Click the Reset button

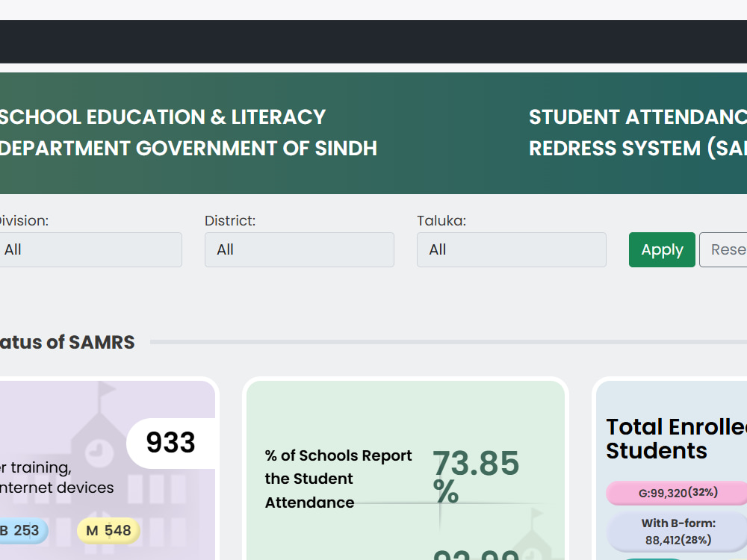tap(723, 249)
